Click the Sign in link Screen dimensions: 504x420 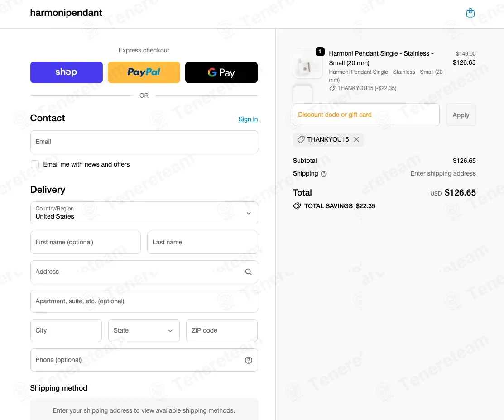248,119
